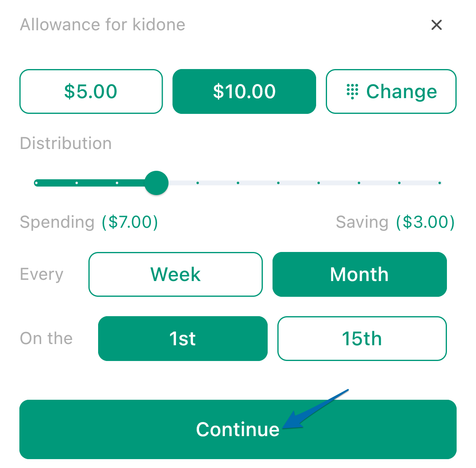Set distribution slider to leftmost dot
The height and width of the screenshot is (468, 476).
point(36,183)
